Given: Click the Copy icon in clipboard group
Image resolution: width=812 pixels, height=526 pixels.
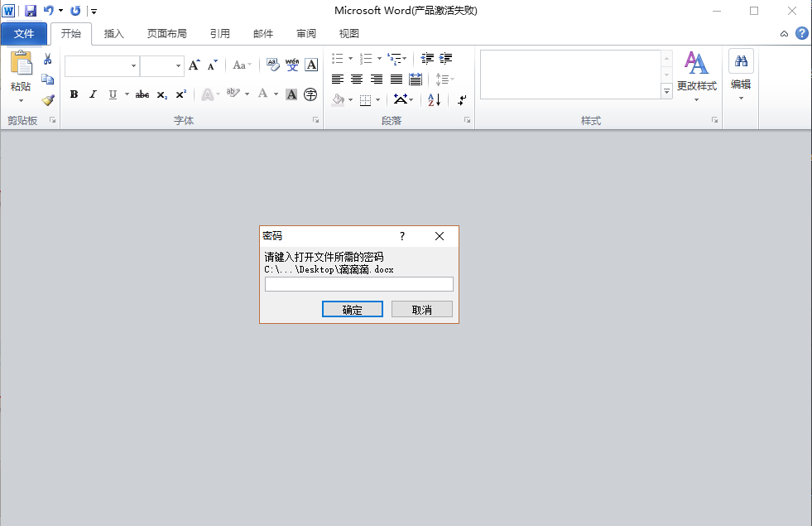Looking at the screenshot, I should [x=48, y=80].
